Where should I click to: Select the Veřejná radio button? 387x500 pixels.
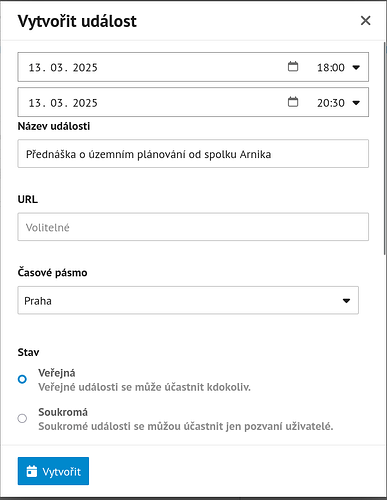(x=22, y=379)
